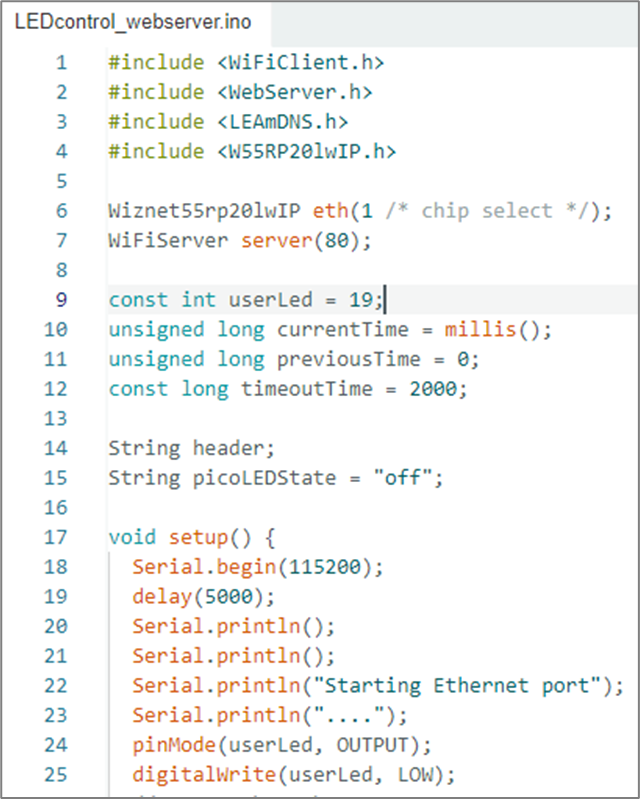Click on WiFiClient.h include line
This screenshot has width=640, height=799.
click(x=246, y=63)
